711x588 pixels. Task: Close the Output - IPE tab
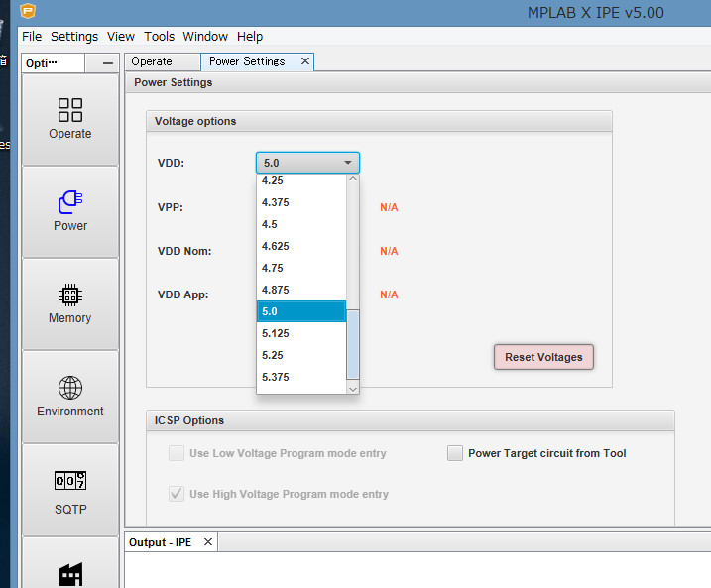208,542
